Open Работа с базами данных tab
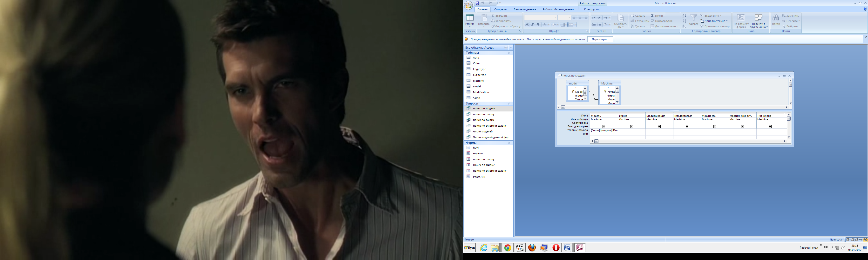 pyautogui.click(x=558, y=9)
